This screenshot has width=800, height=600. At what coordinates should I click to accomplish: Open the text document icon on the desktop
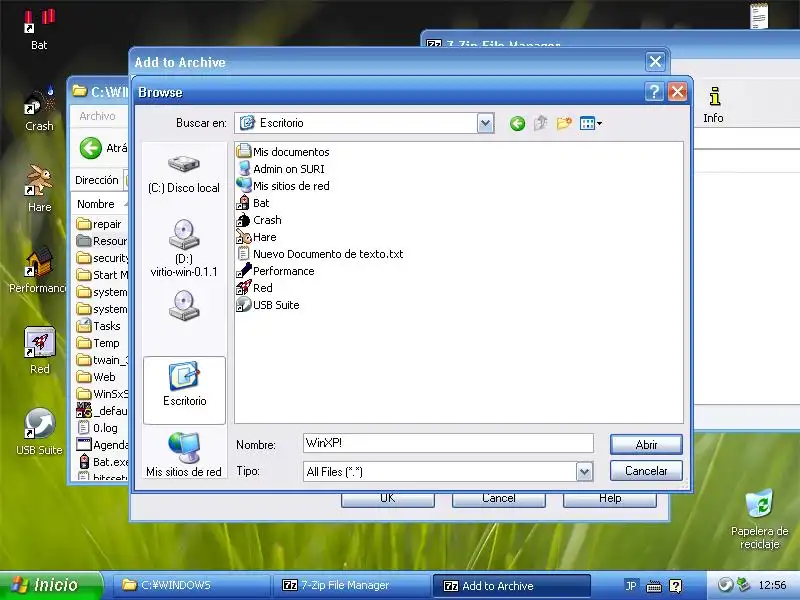pos(759,15)
